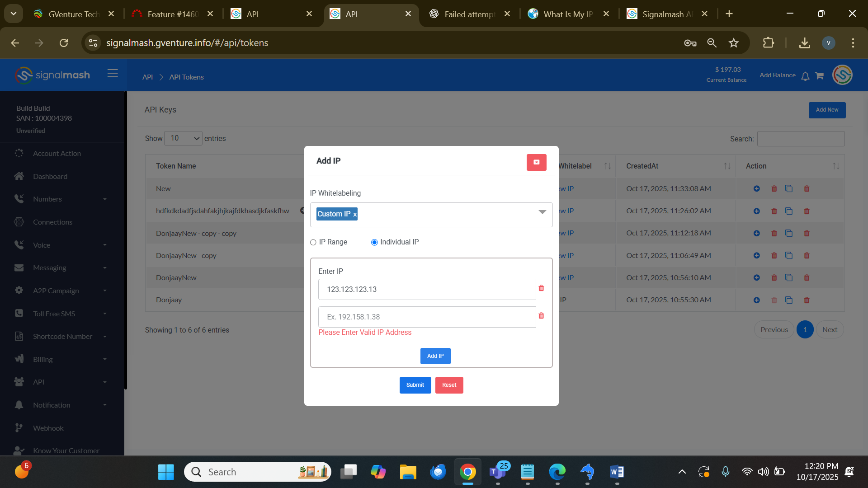The height and width of the screenshot is (488, 868).
Task: Open the IP Whitelabeling dropdown arrow
Action: pyautogui.click(x=542, y=212)
